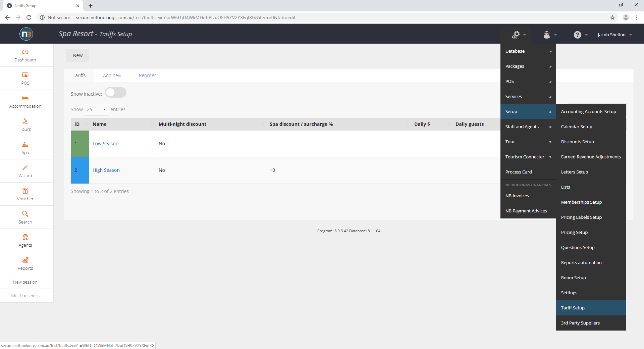Open the Low Season tariff link
Viewport: 644px width, 349px height.
tap(105, 144)
